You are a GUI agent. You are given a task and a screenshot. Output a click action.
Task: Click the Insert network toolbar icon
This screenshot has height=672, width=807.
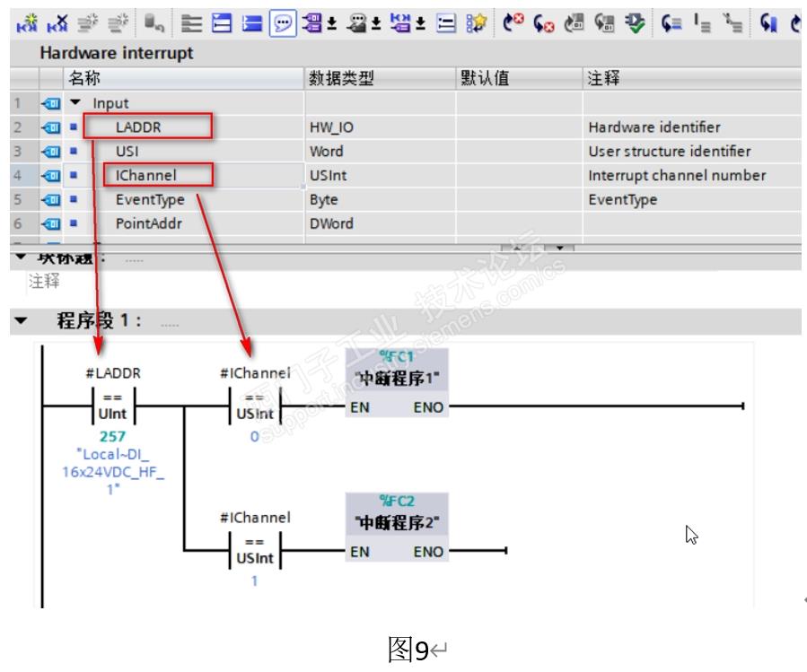click(x=27, y=23)
